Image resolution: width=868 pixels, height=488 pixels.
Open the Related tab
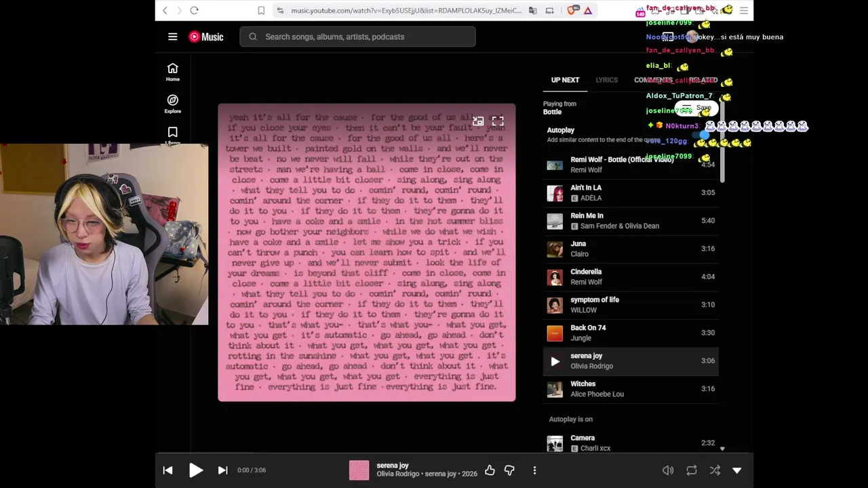(703, 80)
